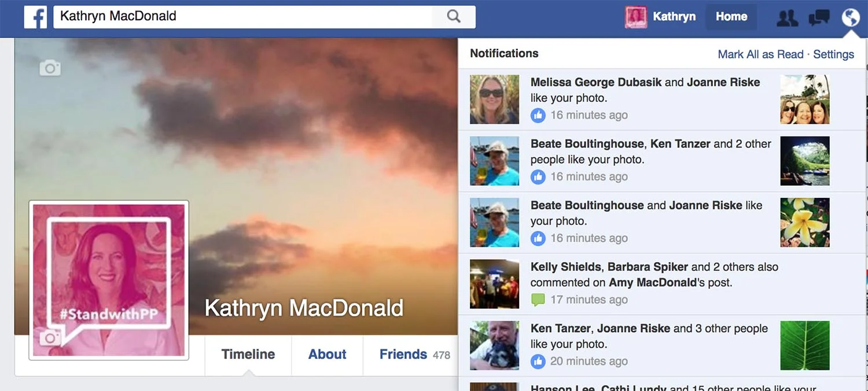This screenshot has width=868, height=391.
Task: Click the search magnifier button
Action: pos(454,17)
